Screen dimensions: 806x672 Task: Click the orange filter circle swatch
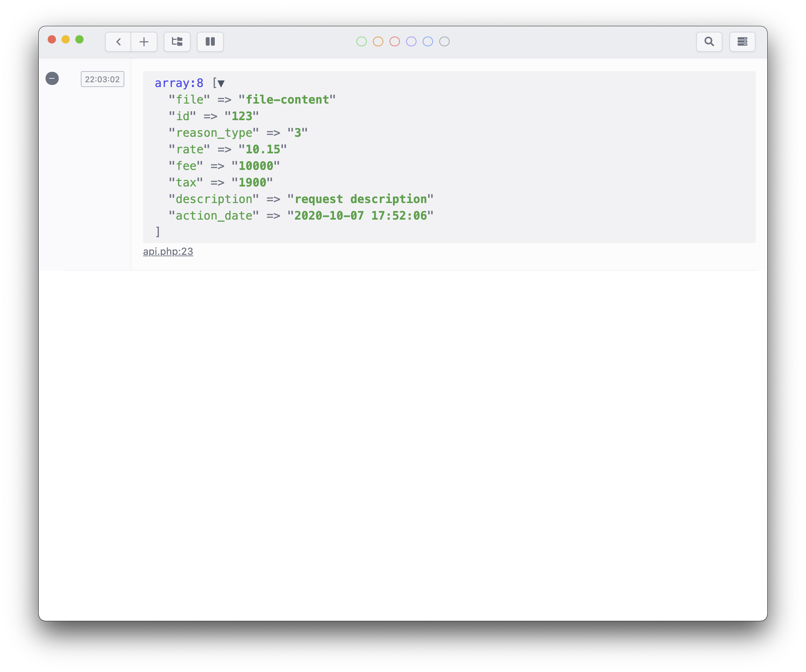[378, 41]
